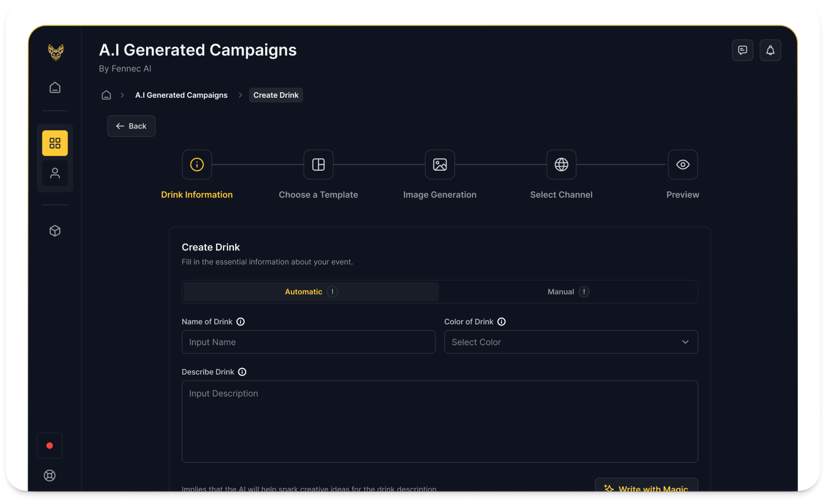Click the Select Channel step label
825x504 pixels.
[561, 195]
